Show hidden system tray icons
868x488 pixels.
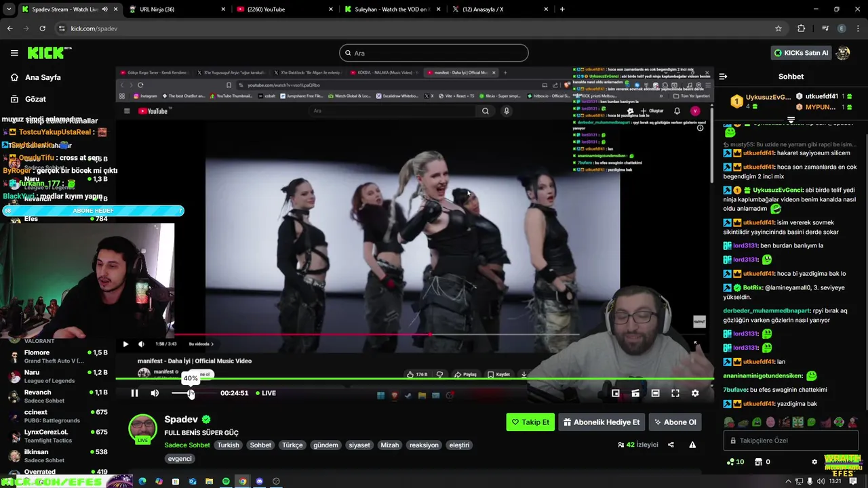tap(788, 481)
